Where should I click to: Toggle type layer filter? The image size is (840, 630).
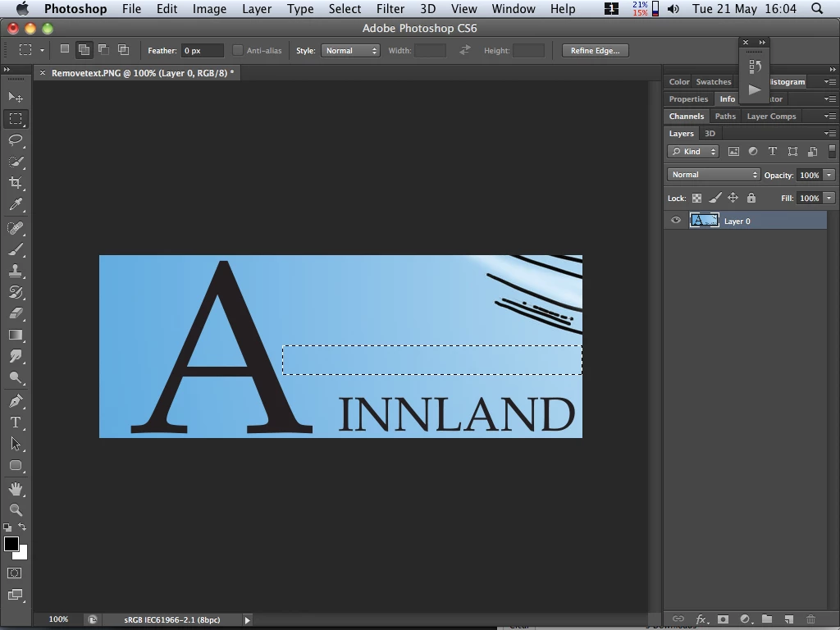click(773, 151)
